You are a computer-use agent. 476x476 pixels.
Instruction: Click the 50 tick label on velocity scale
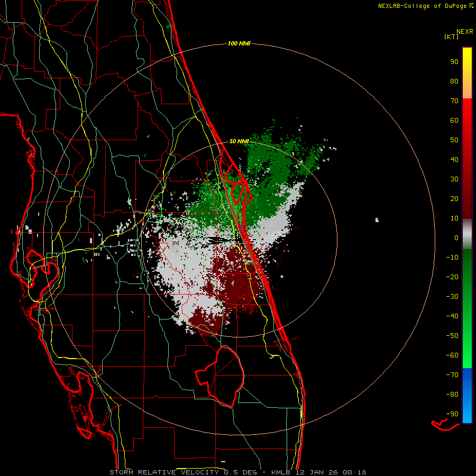(454, 140)
